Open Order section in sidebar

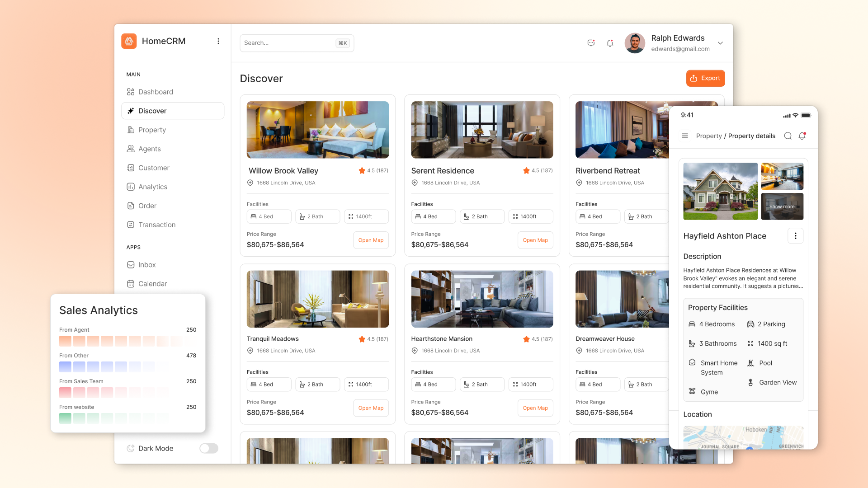click(173, 206)
